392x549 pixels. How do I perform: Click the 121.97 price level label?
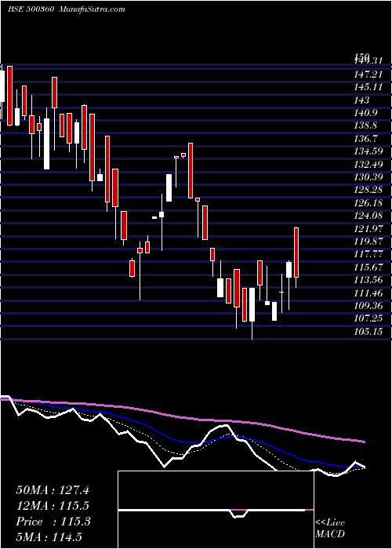[x=368, y=229]
